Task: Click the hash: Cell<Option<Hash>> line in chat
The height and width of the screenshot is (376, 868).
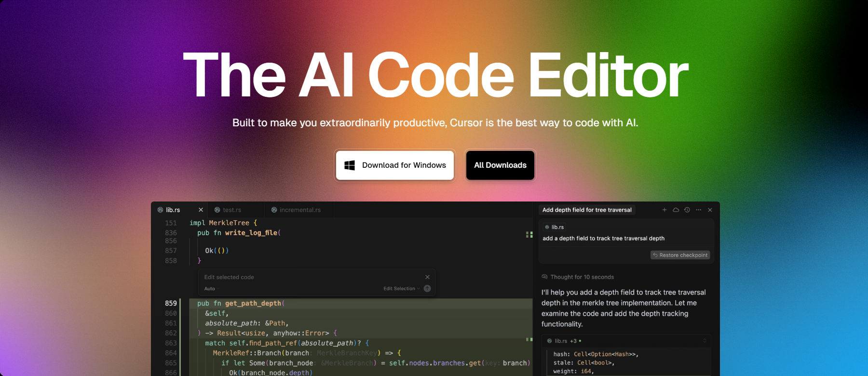Action: click(x=596, y=354)
